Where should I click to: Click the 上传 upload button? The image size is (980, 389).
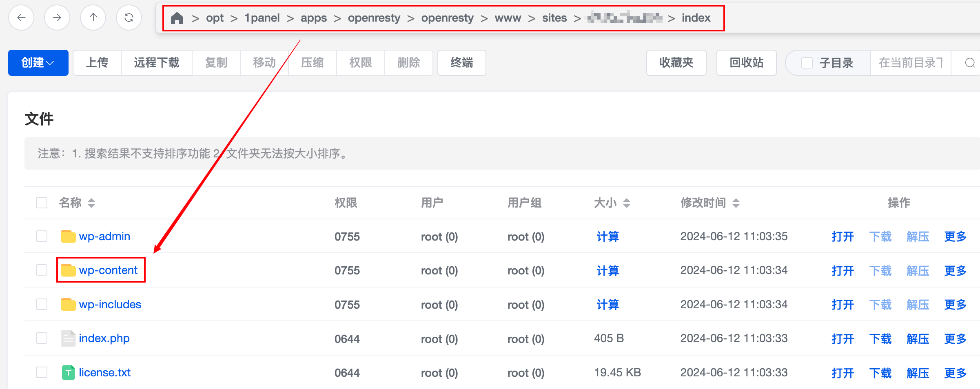pyautogui.click(x=97, y=63)
